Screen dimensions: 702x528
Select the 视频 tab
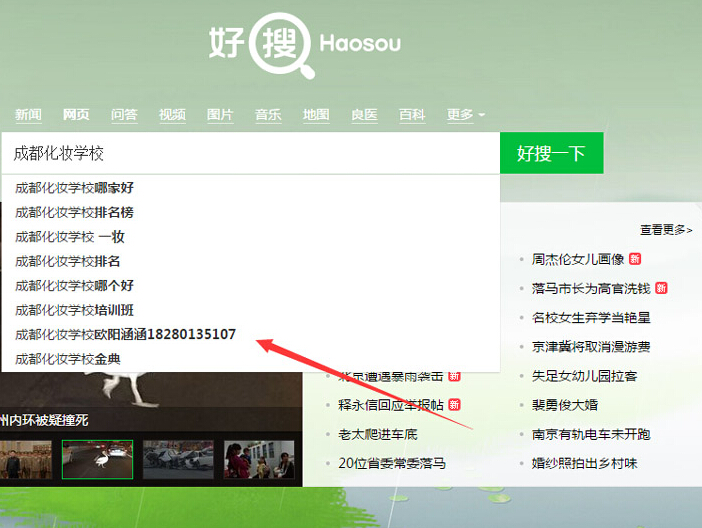(172, 115)
